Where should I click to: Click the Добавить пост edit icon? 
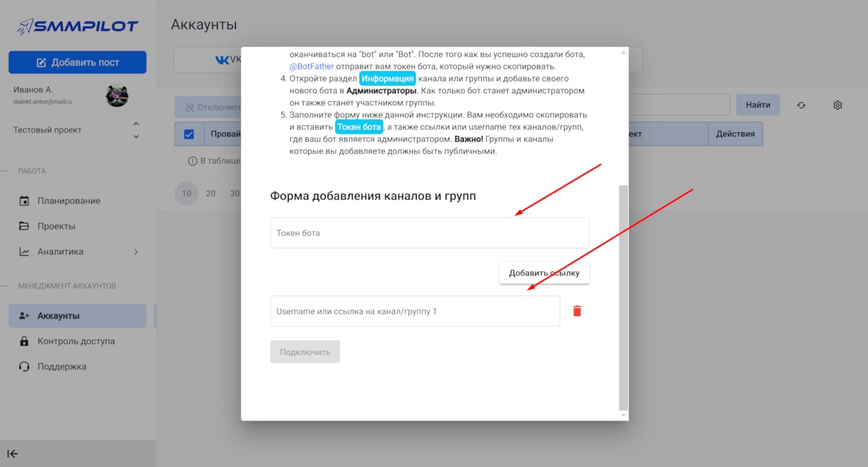(41, 62)
